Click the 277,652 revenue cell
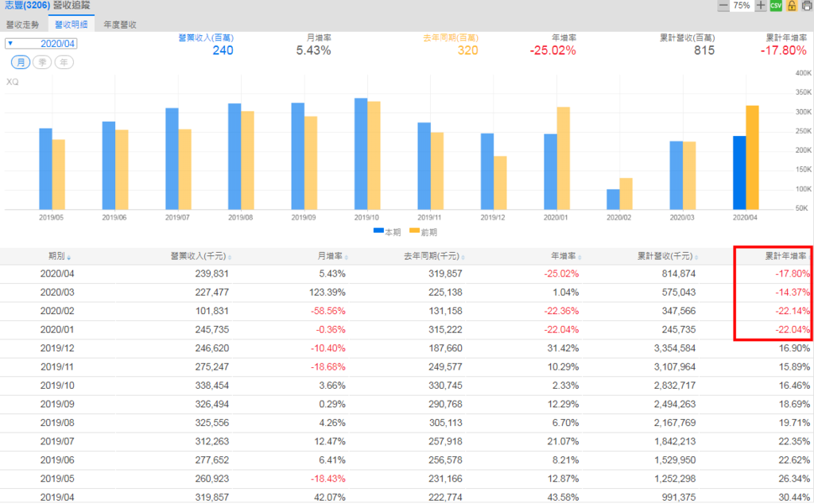The height and width of the screenshot is (504, 814). [x=211, y=460]
